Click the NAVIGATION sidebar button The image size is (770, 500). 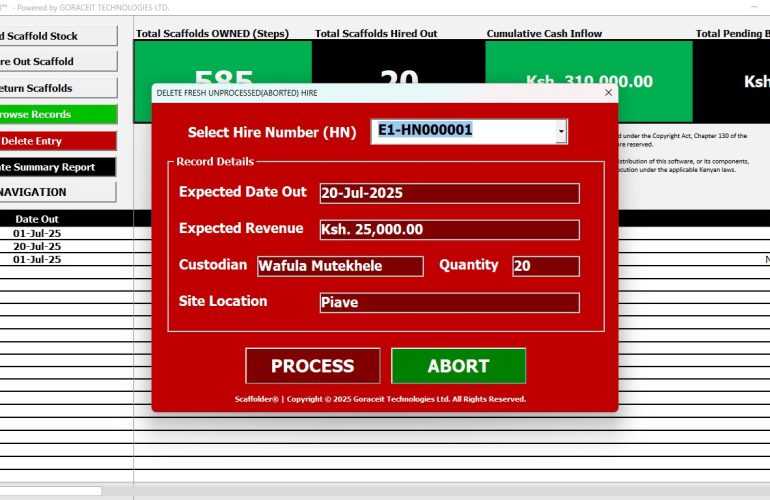coord(58,192)
